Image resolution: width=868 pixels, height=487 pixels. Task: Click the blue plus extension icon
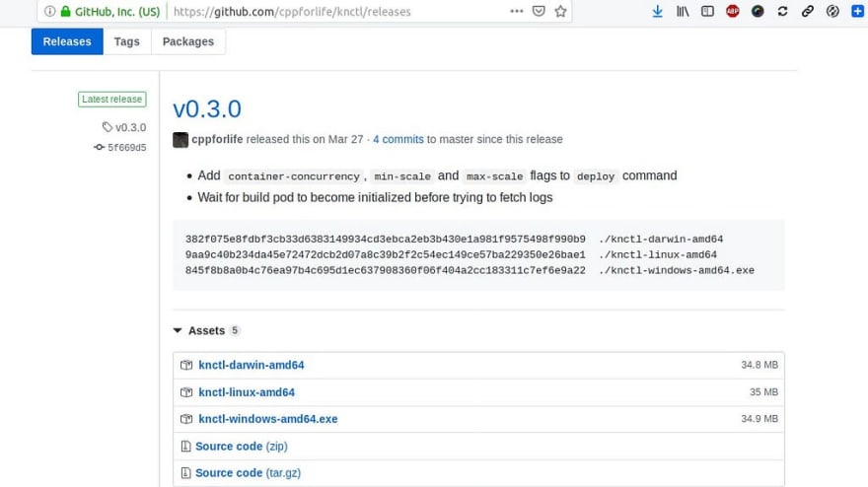point(857,11)
